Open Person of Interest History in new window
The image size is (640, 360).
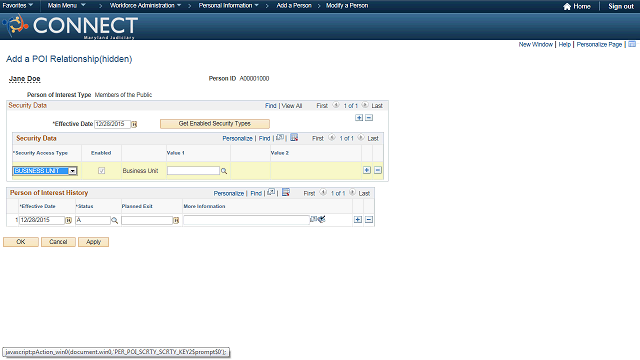[271, 192]
